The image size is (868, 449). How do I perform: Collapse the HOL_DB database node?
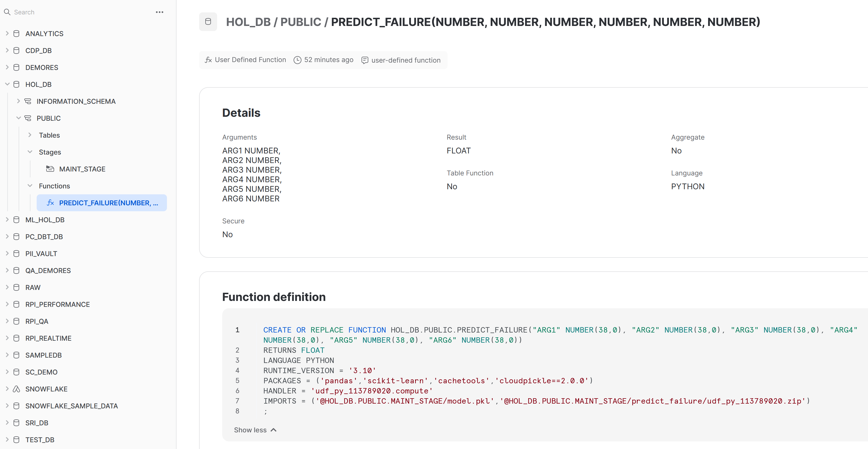tap(7, 84)
